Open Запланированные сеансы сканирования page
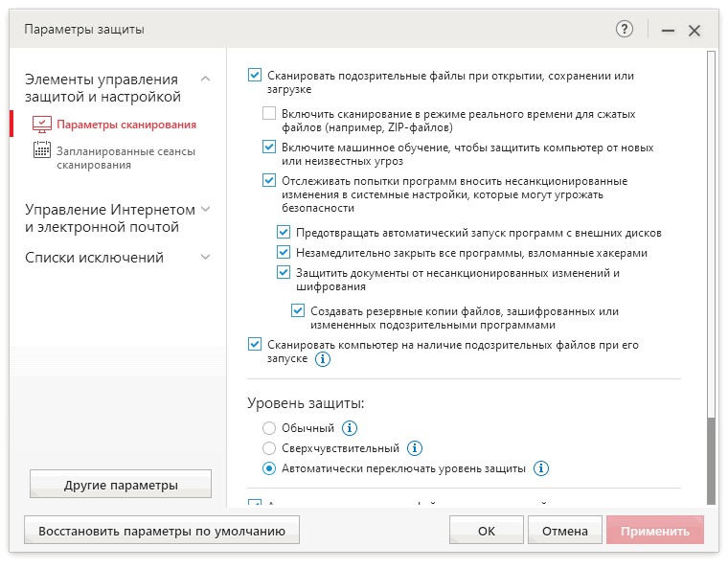 click(125, 157)
